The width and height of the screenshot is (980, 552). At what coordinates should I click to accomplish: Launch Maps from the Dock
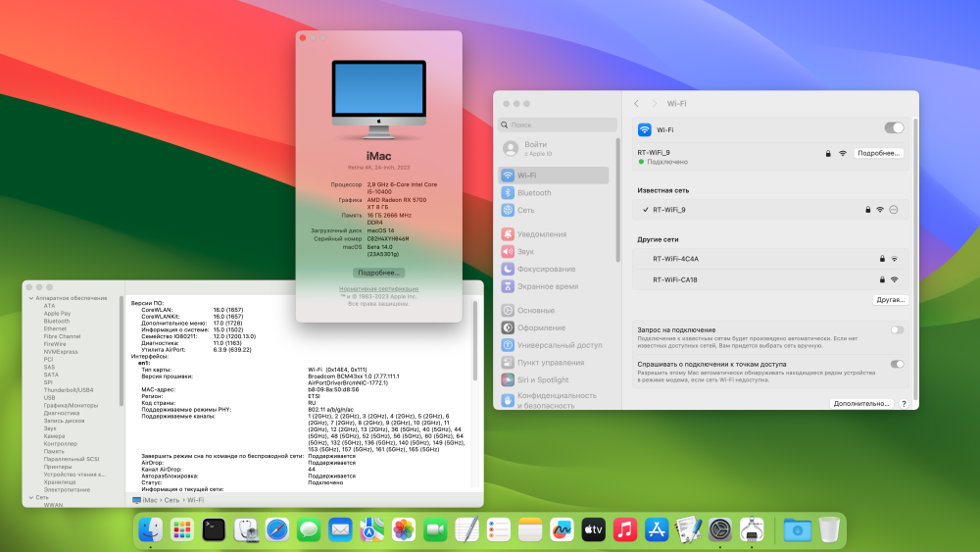371,530
